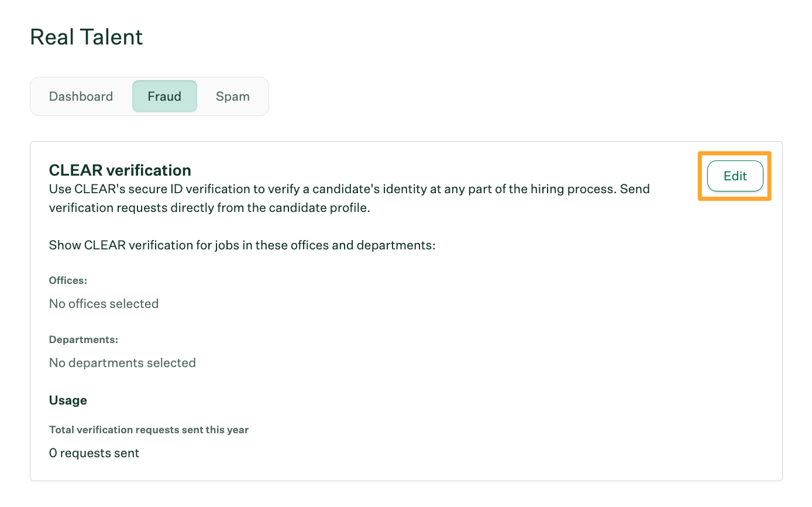Switch to the Dashboard tab
The width and height of the screenshot is (812, 507).
(x=81, y=97)
